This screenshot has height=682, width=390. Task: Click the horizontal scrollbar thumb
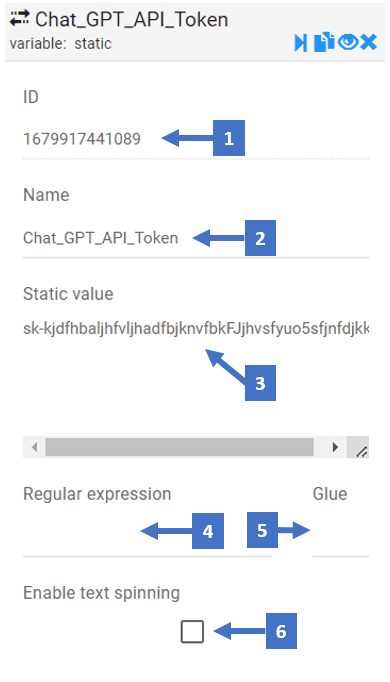pos(180,447)
